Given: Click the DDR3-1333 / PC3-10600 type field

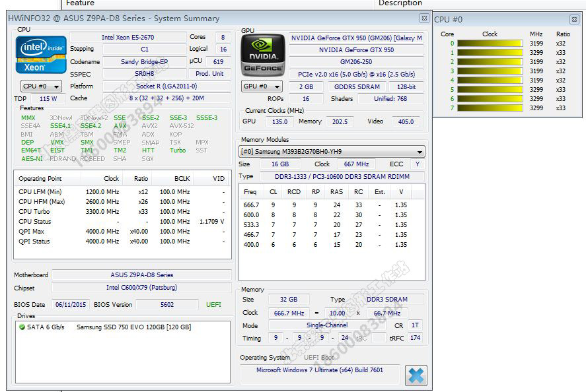Looking at the screenshot, I should coord(342,177).
